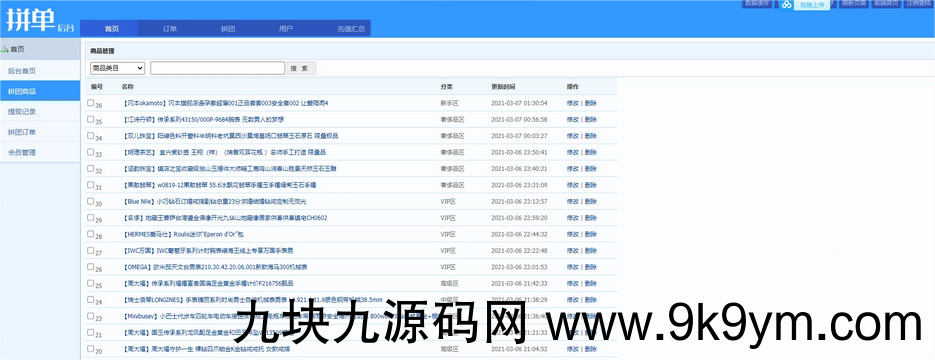This screenshot has width=935, height=360.
Task: Select 拼团商品 in the sidebar
Action: click(40, 91)
